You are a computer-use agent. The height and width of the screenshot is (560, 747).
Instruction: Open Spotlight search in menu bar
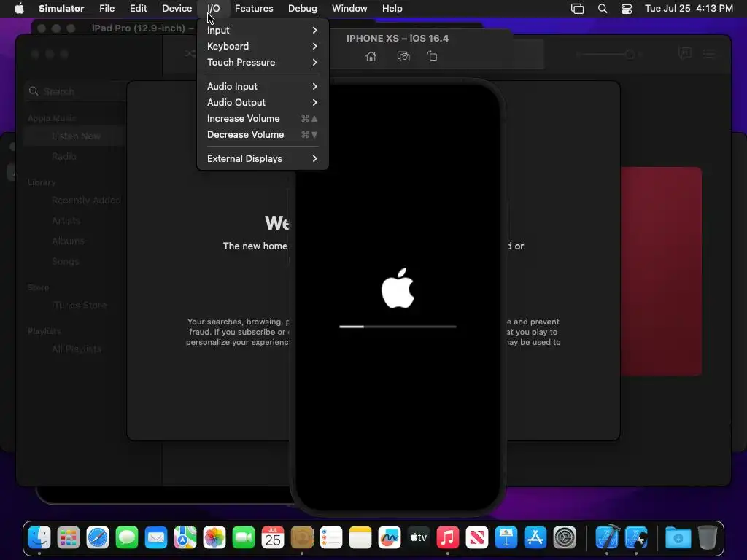pos(602,8)
